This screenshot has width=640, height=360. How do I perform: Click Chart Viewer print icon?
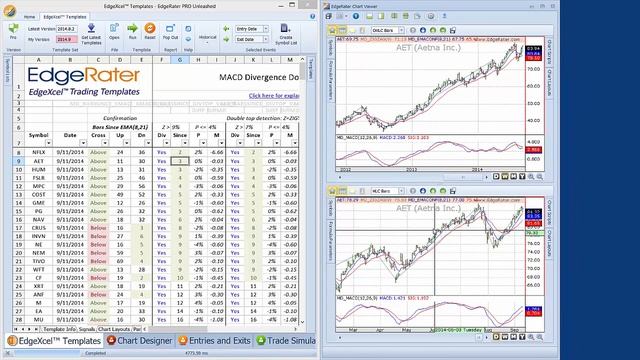click(x=339, y=16)
